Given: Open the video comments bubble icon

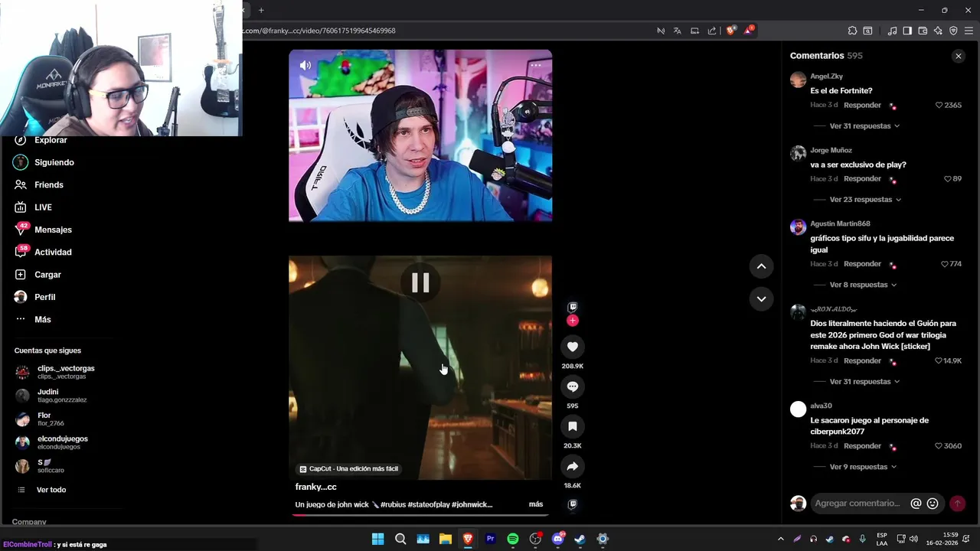Looking at the screenshot, I should click(x=572, y=386).
